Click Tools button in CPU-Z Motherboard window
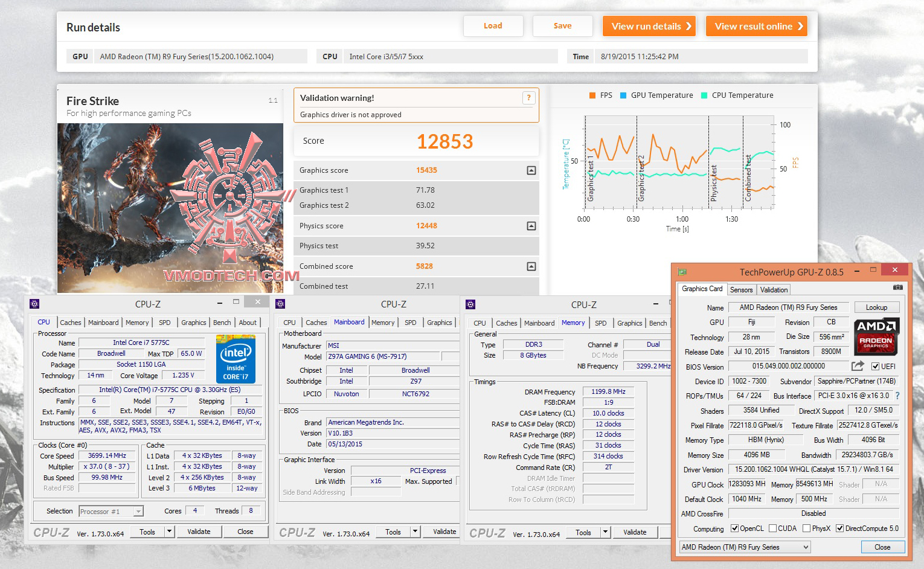924x569 pixels. [393, 532]
